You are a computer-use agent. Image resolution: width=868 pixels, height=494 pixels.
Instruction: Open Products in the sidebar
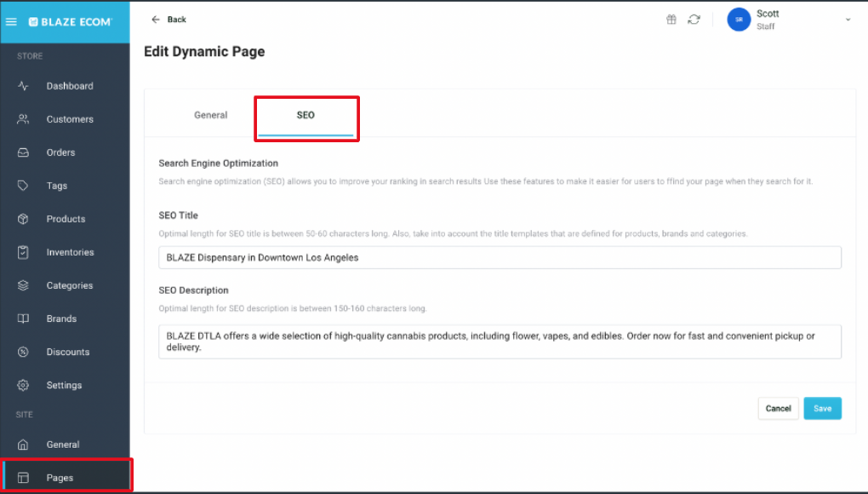click(66, 219)
